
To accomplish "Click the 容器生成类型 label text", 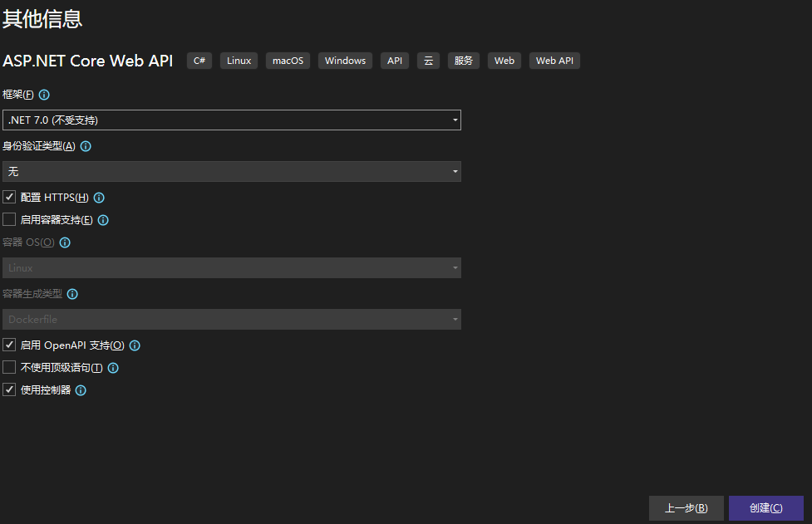I will click(32, 294).
